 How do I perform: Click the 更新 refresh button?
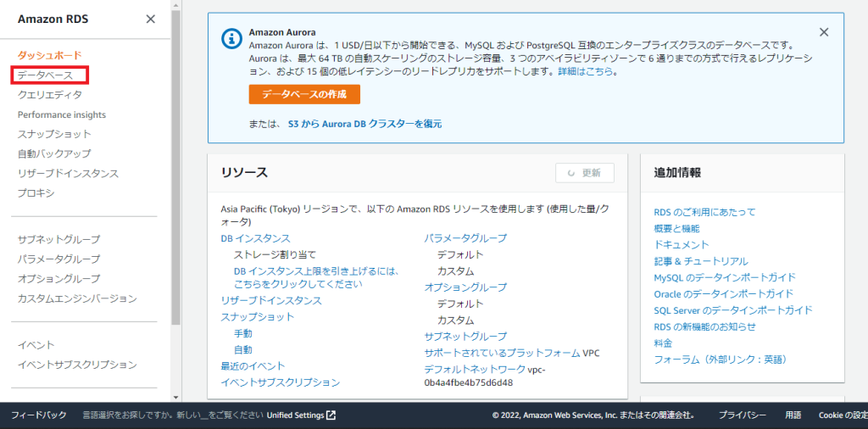click(585, 173)
